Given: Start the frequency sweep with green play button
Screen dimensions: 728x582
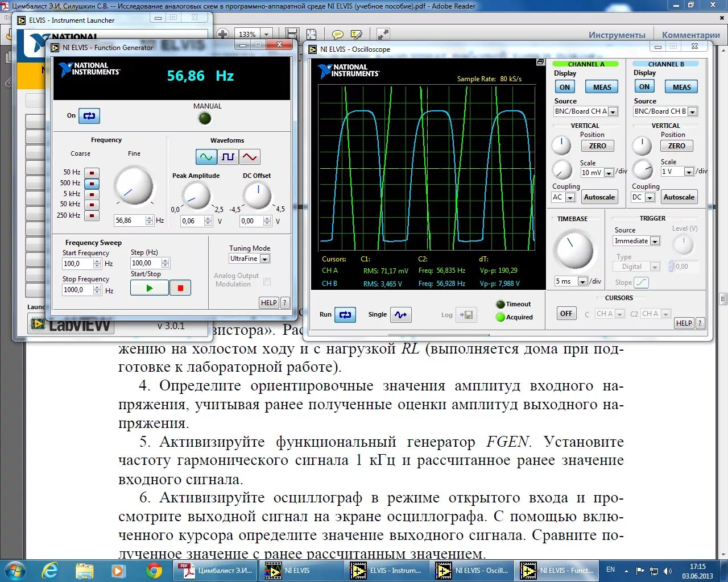Looking at the screenshot, I should (x=149, y=288).
